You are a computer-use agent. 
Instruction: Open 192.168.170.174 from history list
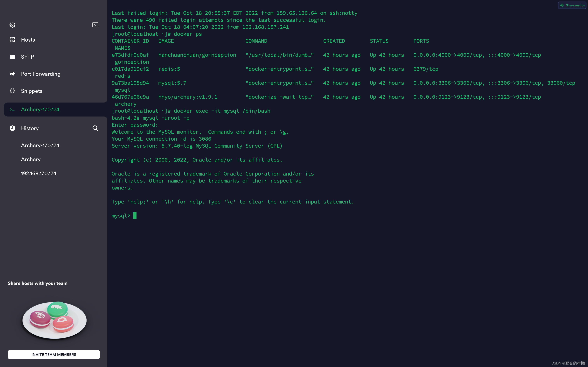coord(39,173)
